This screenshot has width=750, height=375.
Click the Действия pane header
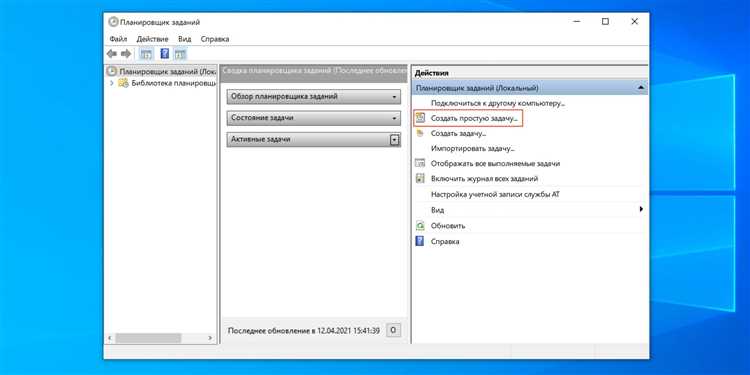[x=431, y=73]
